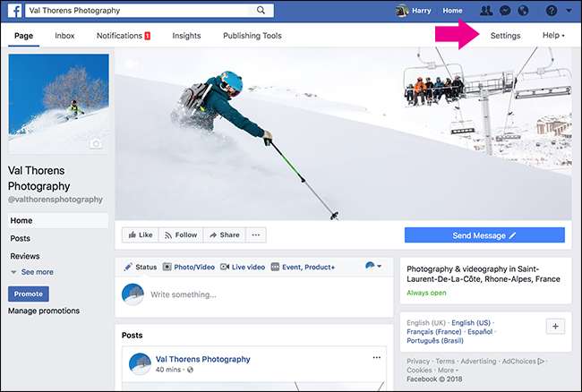Select Español language link
Viewport: 582px width, 392px height.
click(480, 331)
